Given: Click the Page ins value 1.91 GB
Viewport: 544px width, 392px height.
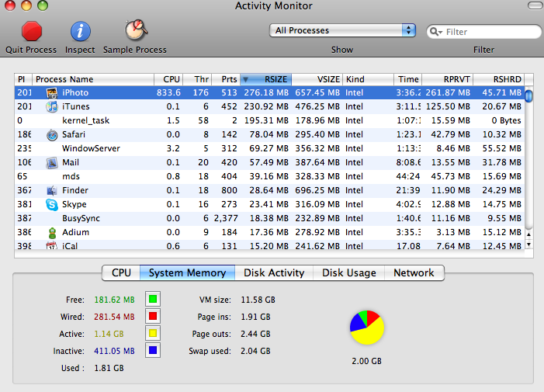Looking at the screenshot, I should pyautogui.click(x=255, y=317).
